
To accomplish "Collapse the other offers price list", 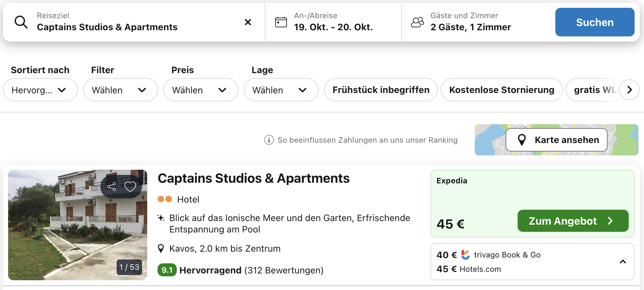I will click(x=623, y=262).
